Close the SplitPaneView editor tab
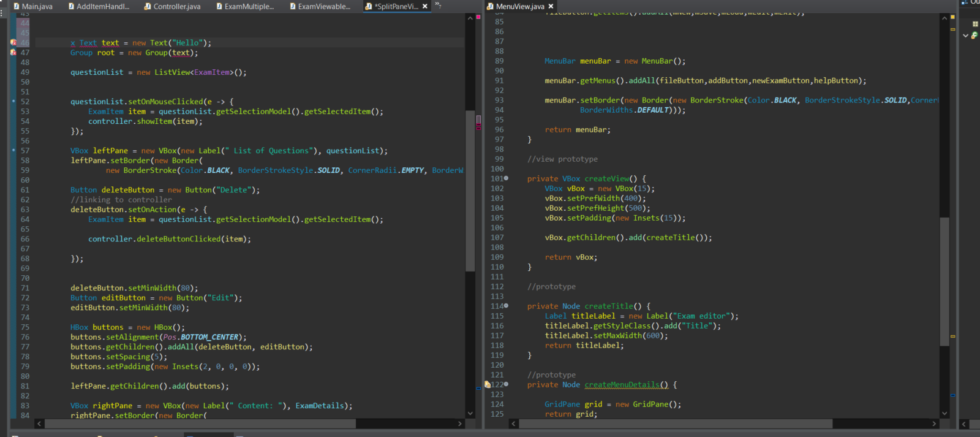Image resolution: width=980 pixels, height=437 pixels. pos(425,6)
